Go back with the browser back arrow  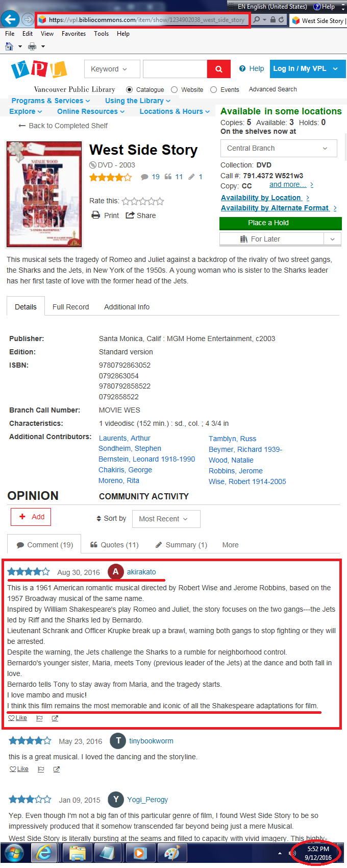pos(10,19)
